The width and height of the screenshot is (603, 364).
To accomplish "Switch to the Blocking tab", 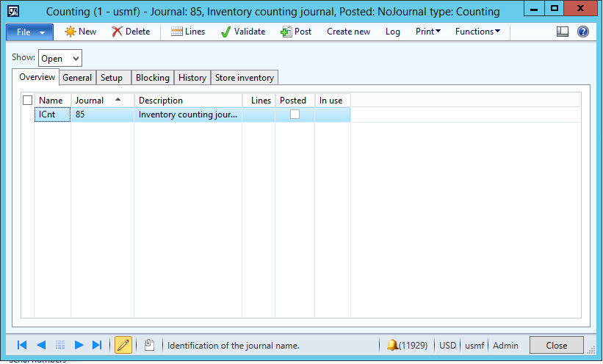I will 153,78.
